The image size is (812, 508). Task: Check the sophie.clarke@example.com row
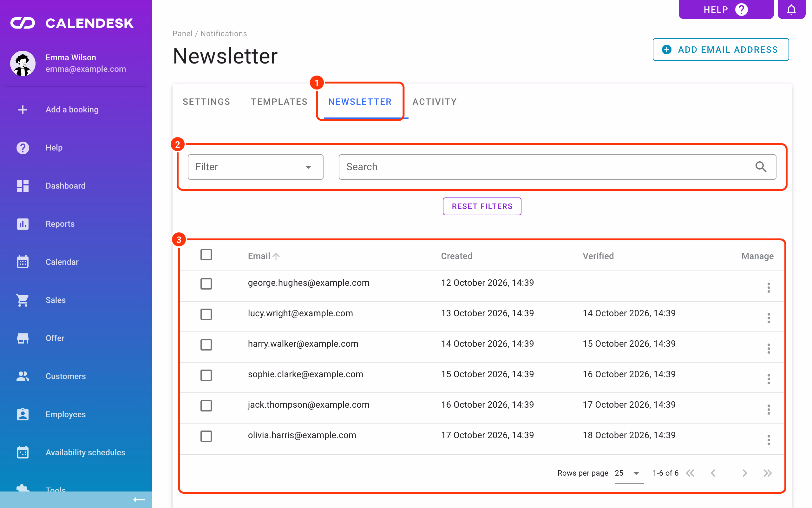click(x=206, y=375)
